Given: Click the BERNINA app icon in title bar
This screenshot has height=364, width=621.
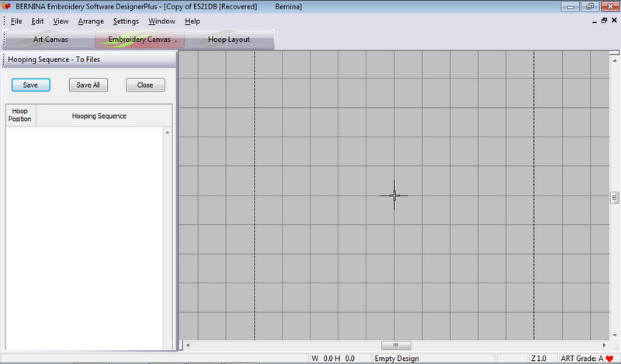Looking at the screenshot, I should [x=6, y=6].
